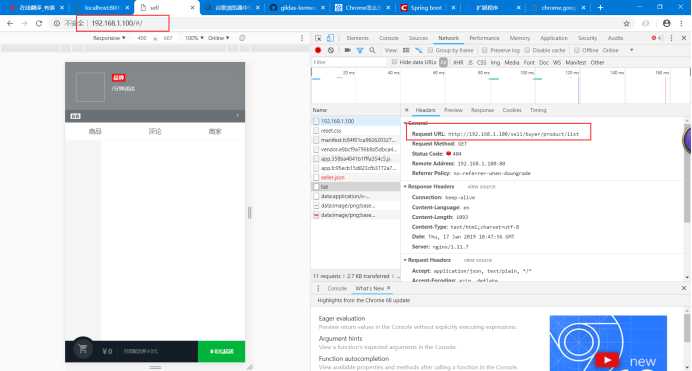The image size is (692, 371).
Task: Switch to Response tab of request
Action: 482,110
